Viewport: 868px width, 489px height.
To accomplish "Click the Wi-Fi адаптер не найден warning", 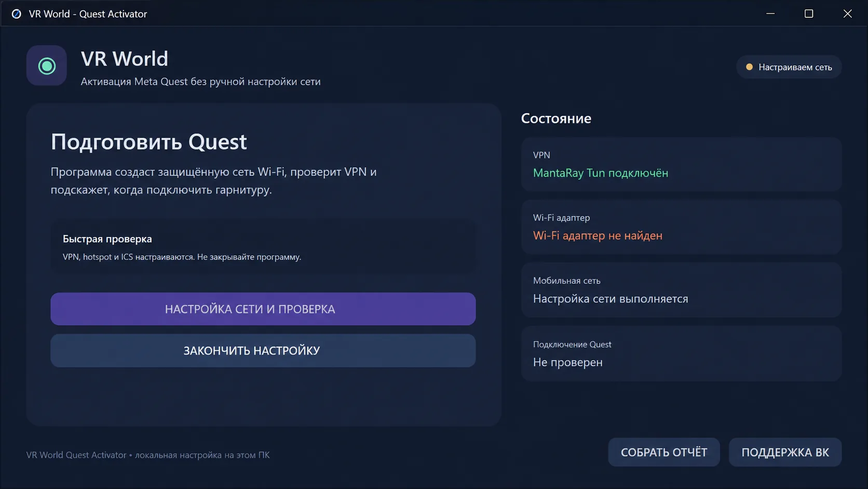I will 598,235.
